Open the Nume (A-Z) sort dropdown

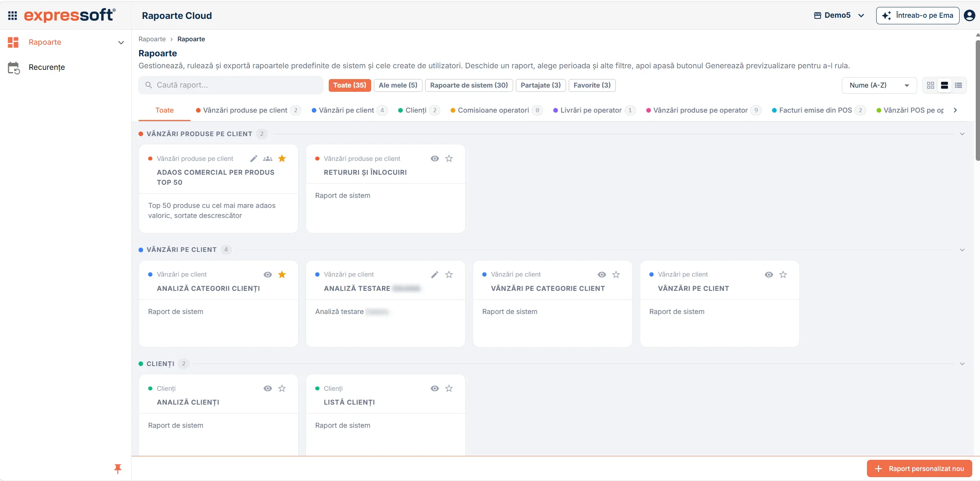coord(879,85)
